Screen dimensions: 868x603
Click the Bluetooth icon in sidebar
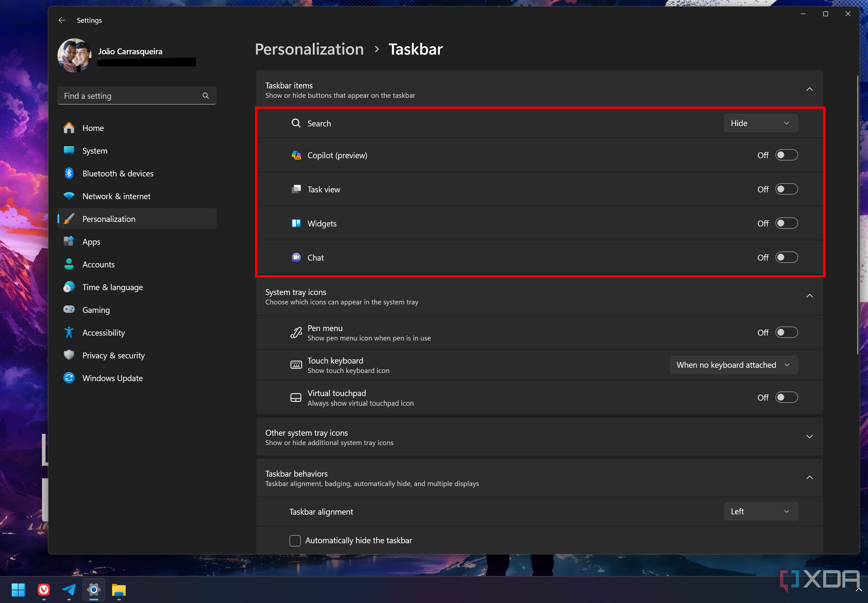pyautogui.click(x=69, y=173)
